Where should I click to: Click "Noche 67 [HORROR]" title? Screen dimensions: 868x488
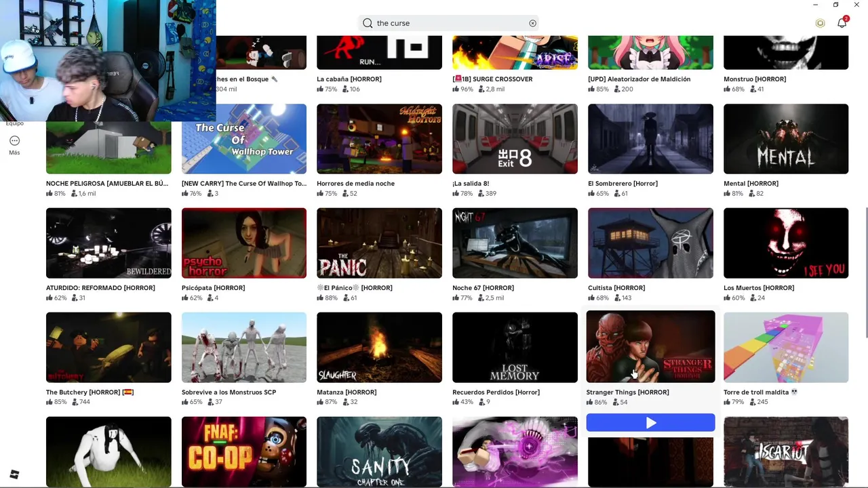[483, 288]
